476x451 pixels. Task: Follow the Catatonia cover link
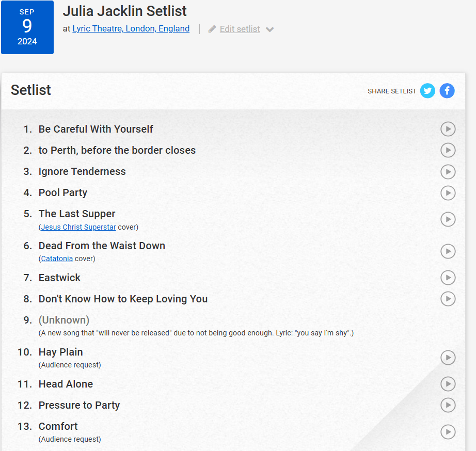[x=57, y=259]
